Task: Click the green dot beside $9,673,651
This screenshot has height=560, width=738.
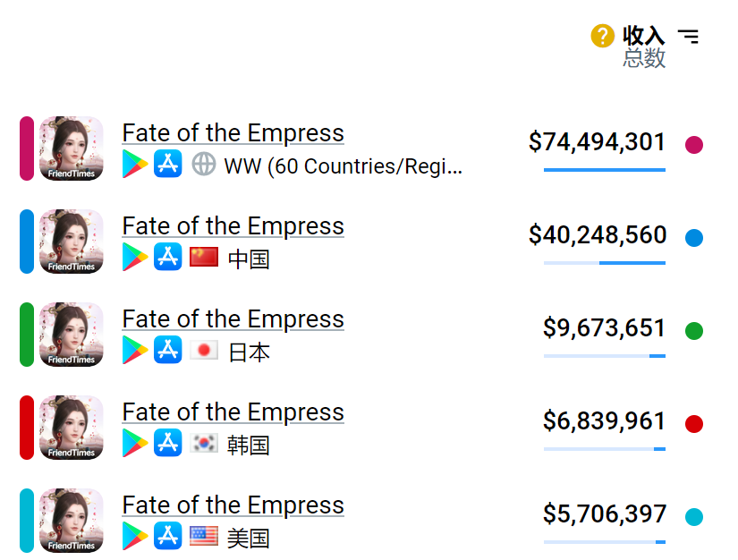Action: (x=694, y=330)
